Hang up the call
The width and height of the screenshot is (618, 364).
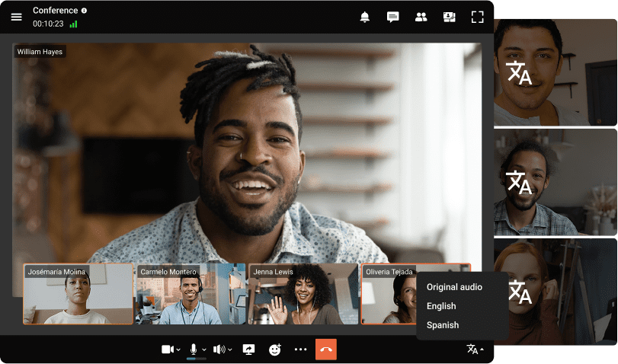(x=325, y=350)
